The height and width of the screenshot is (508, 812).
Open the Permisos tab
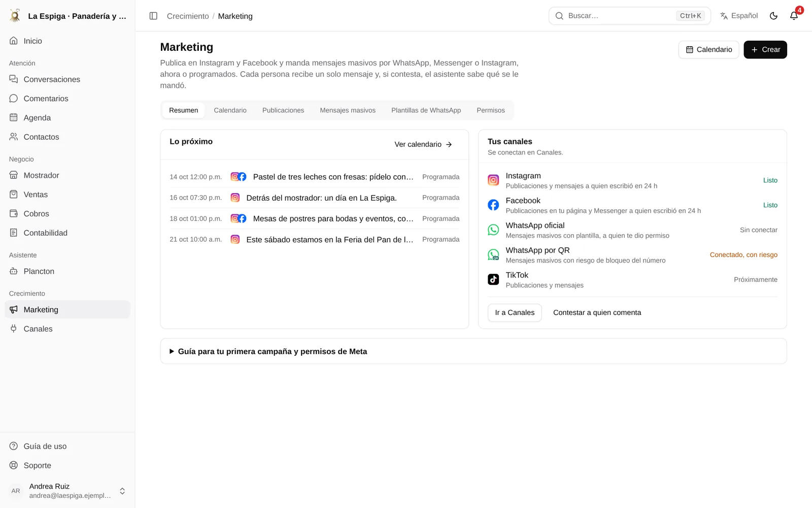pos(491,110)
